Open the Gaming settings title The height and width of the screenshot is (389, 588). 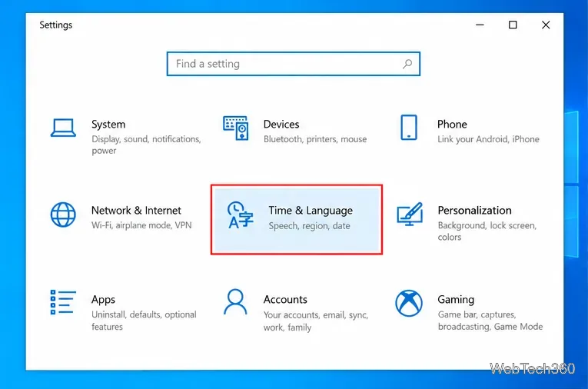[x=456, y=300]
